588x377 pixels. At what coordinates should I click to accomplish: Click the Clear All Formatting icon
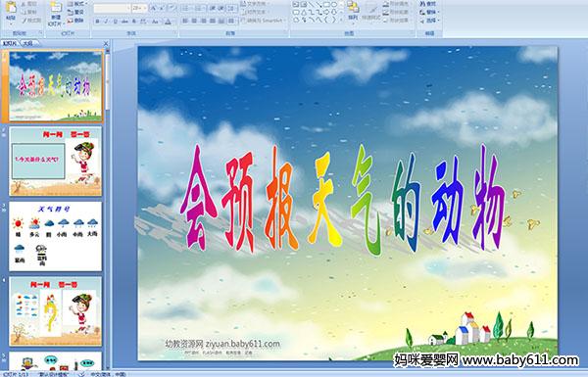pos(172,8)
